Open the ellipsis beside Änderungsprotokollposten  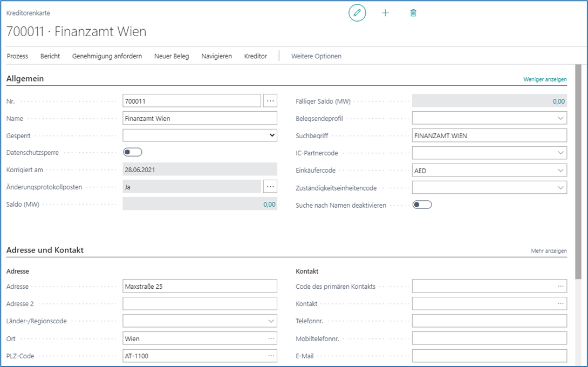[270, 186]
